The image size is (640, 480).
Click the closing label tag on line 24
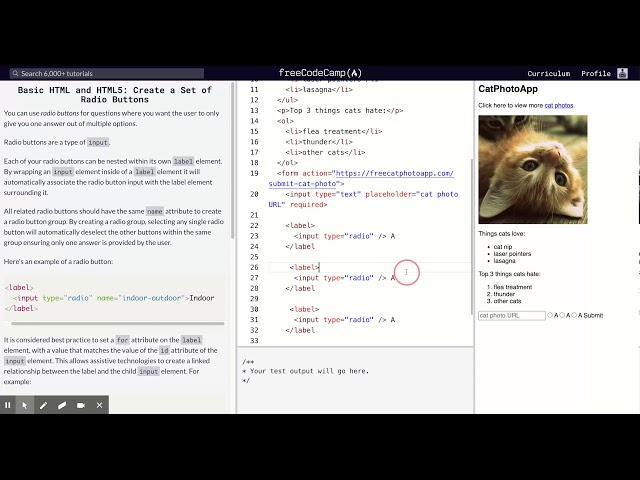click(x=300, y=247)
